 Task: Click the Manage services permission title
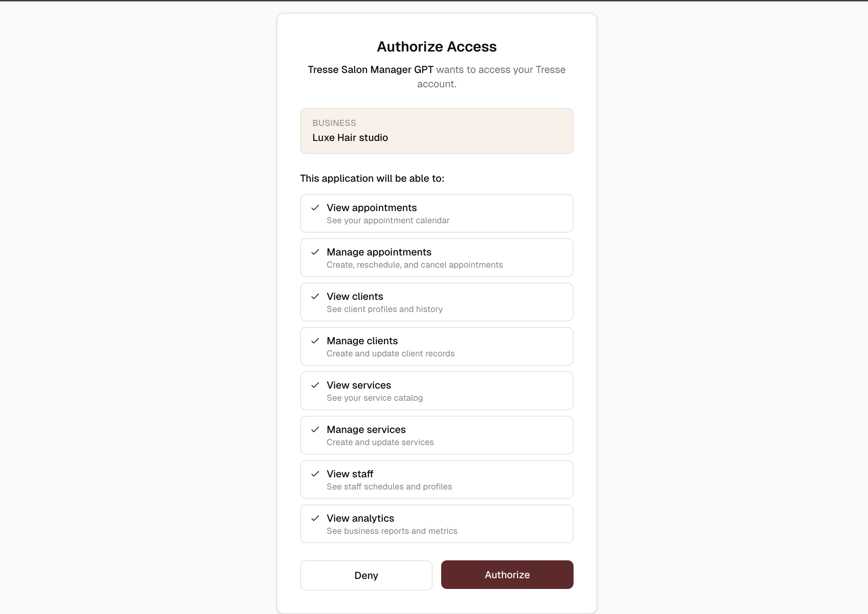(366, 429)
